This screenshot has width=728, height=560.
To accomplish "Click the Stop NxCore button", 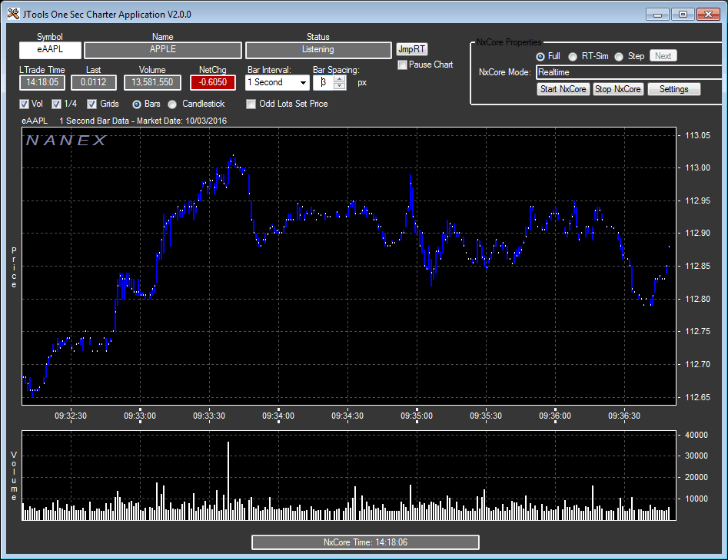I will [618, 89].
